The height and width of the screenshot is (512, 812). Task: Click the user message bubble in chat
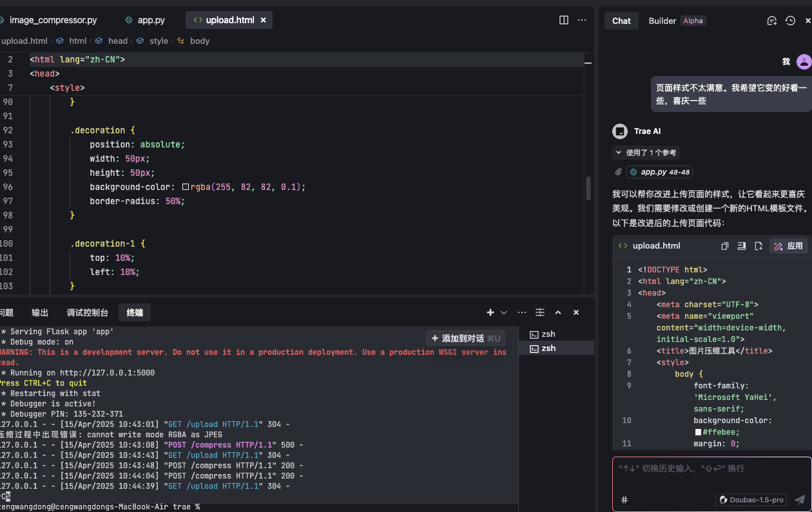731,94
